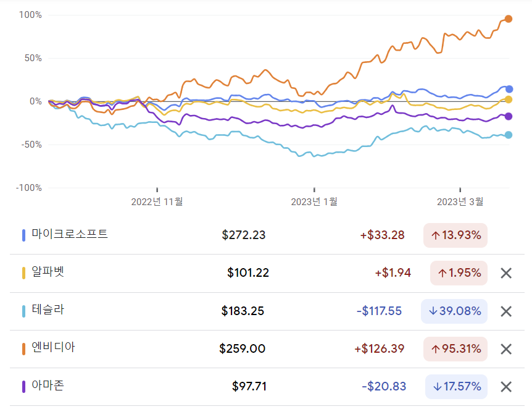Click the 2023년 1월 axis label
The width and height of the screenshot is (532, 409).
(x=314, y=202)
